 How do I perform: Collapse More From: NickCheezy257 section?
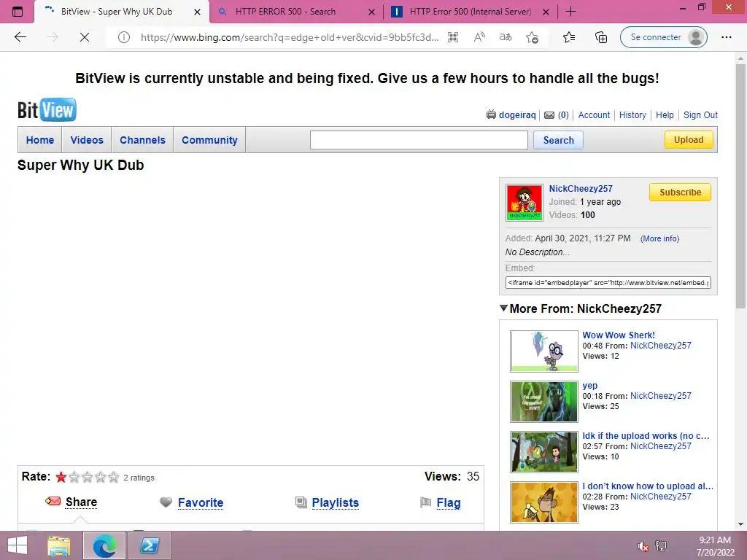pyautogui.click(x=503, y=308)
